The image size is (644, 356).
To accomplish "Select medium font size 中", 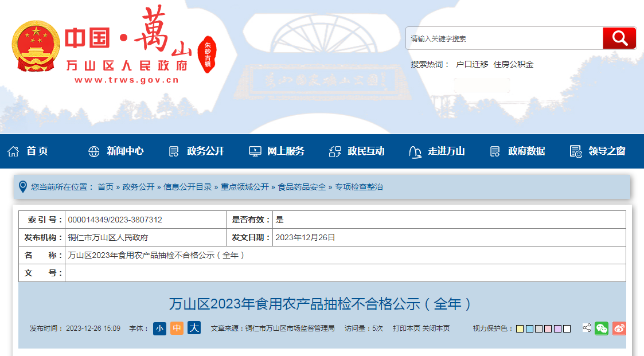I will tap(177, 328).
